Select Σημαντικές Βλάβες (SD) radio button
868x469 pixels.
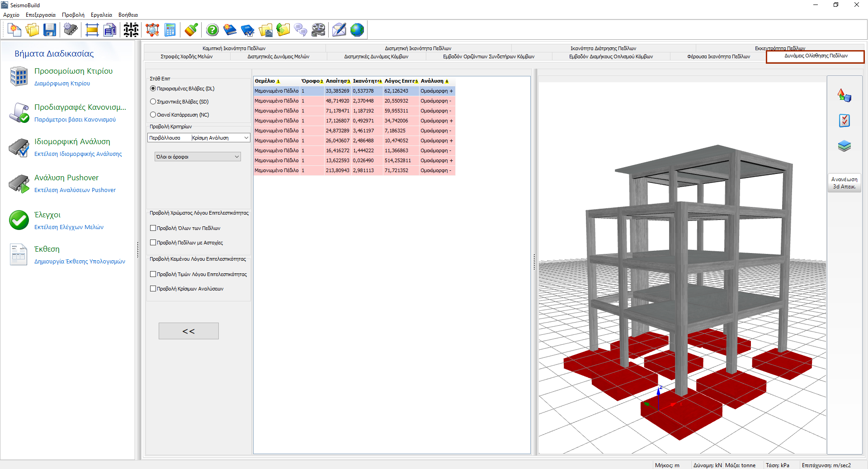pyautogui.click(x=153, y=102)
